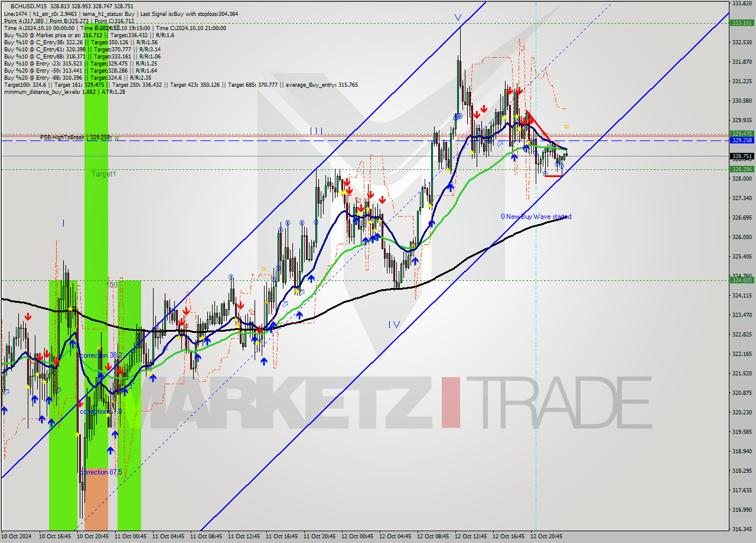Image resolution: width=756 pixels, height=543 pixels.
Task: Click the 'correction 87.5' label
Action: point(101,472)
